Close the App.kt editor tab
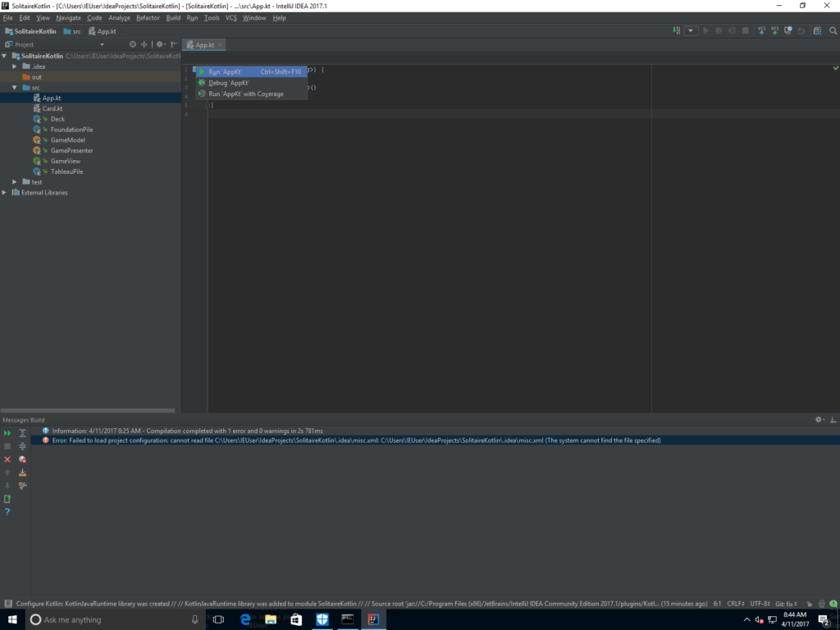 pyautogui.click(x=220, y=45)
